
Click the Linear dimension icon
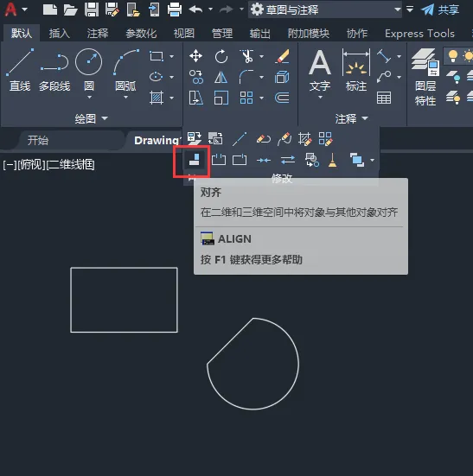tap(384, 56)
